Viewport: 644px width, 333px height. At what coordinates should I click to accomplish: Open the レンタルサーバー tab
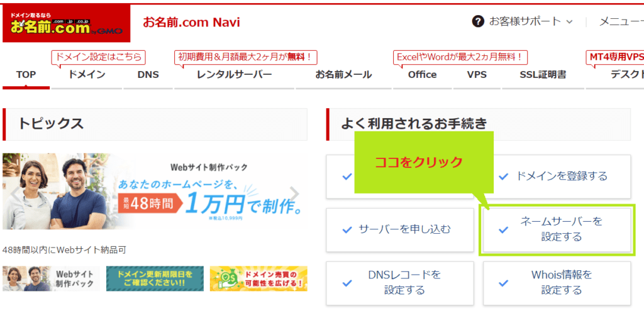coord(234,75)
